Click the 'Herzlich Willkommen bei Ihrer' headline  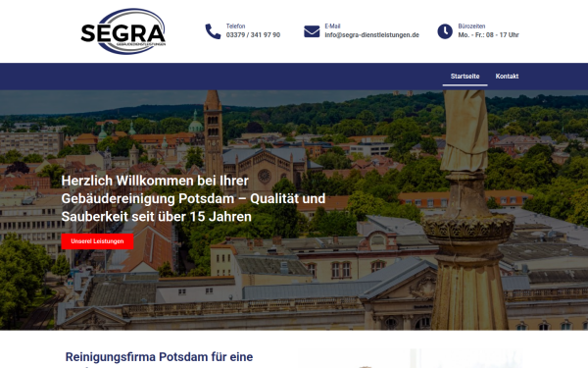click(x=155, y=181)
